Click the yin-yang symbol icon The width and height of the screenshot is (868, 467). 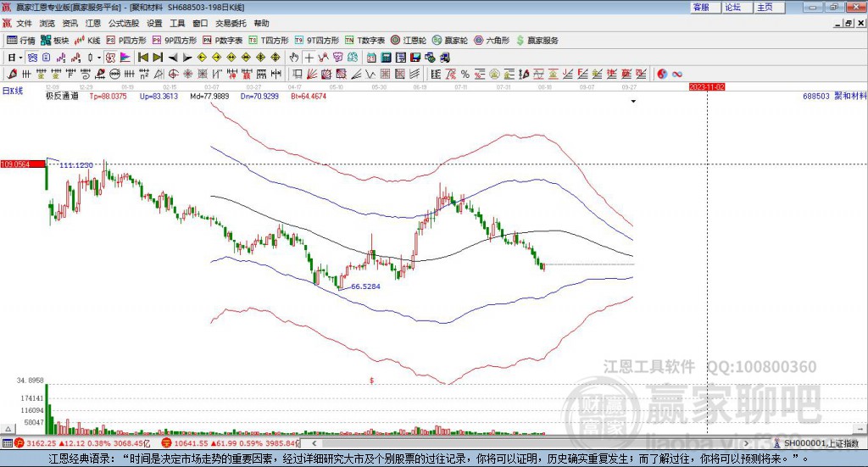point(662,74)
